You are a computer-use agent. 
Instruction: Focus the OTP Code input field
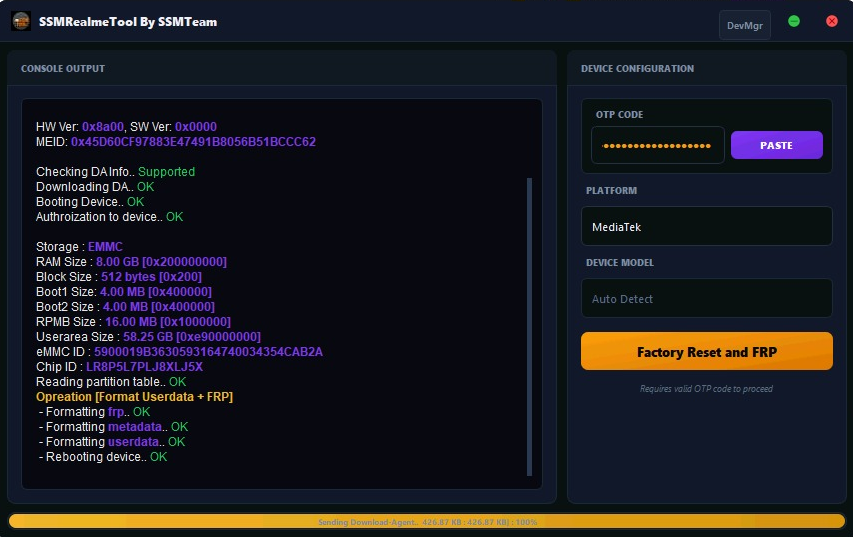click(x=658, y=145)
